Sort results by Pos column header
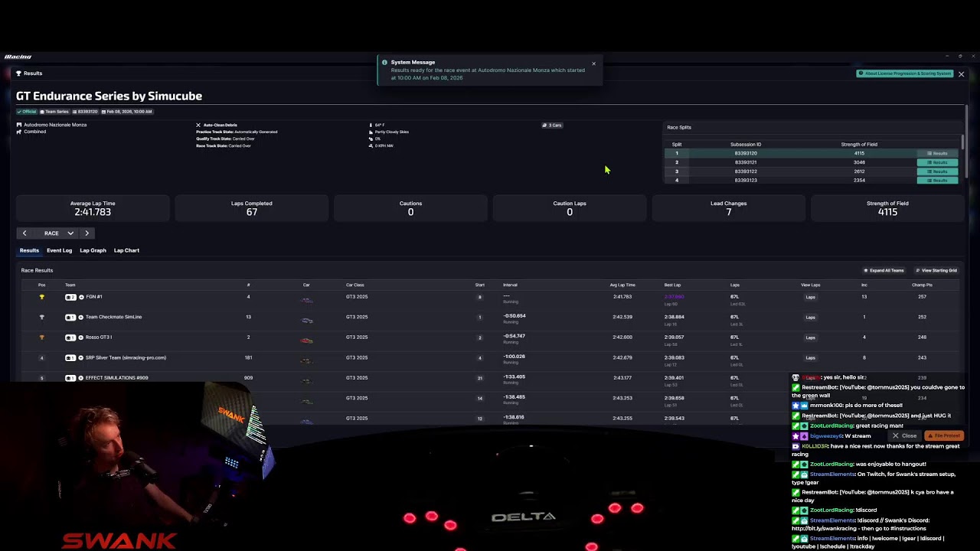Screen dimensions: 980x551 click(x=42, y=285)
